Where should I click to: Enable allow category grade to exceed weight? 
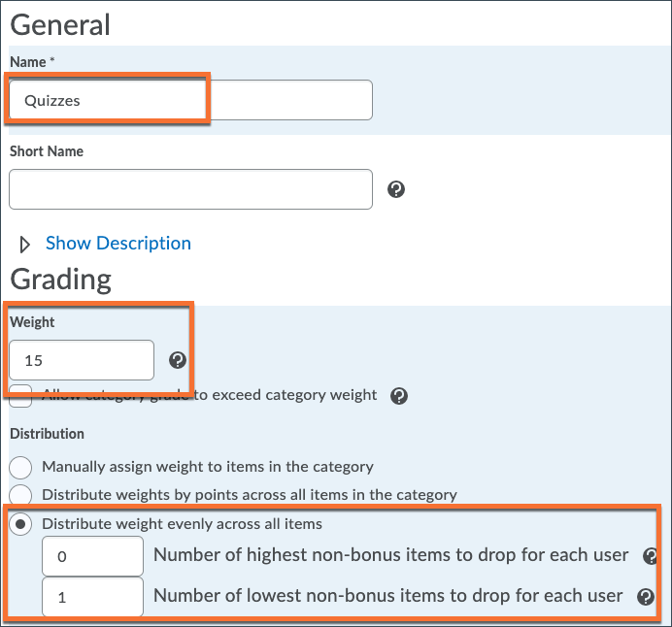click(20, 396)
